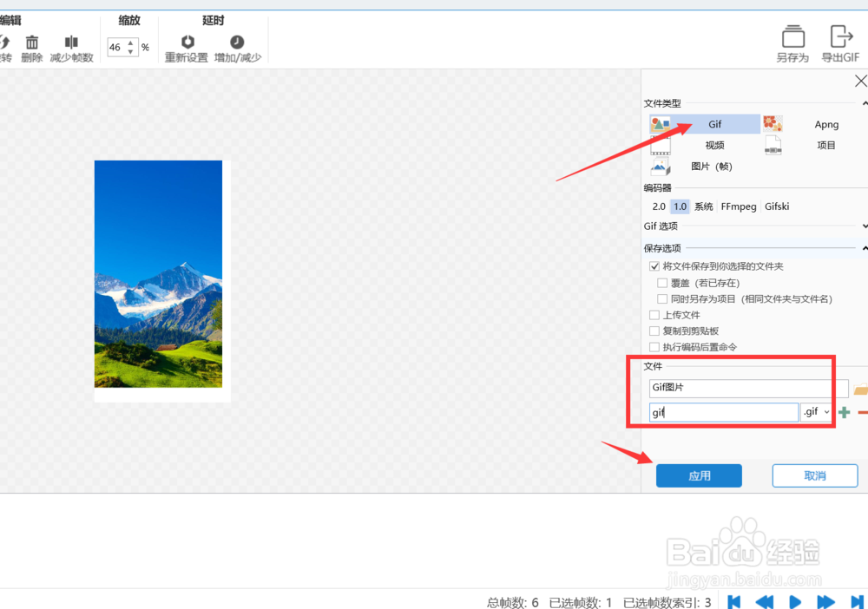
Task: Open the .gif extension dropdown
Action: click(817, 412)
